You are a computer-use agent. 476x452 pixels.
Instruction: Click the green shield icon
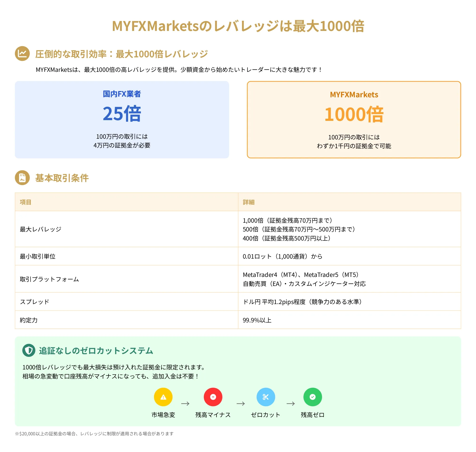[x=29, y=350]
